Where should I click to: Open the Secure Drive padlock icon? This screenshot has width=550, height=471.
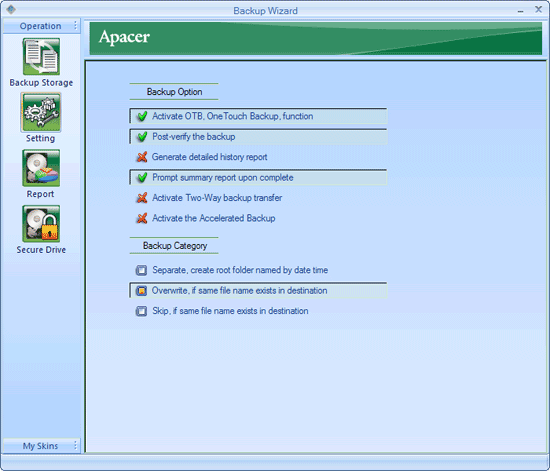(x=41, y=224)
